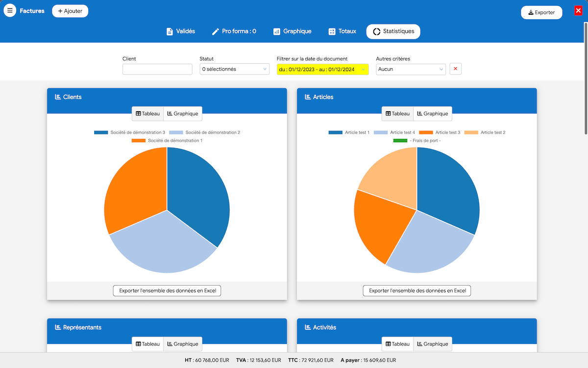Screen dimensions: 588x368
Task: Clear filters with the red X button
Action: point(456,69)
